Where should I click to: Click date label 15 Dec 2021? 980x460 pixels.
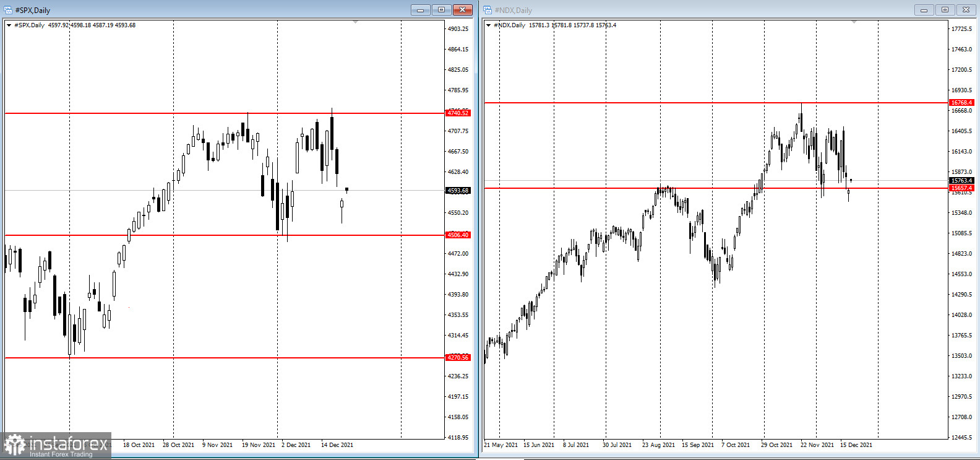point(856,445)
